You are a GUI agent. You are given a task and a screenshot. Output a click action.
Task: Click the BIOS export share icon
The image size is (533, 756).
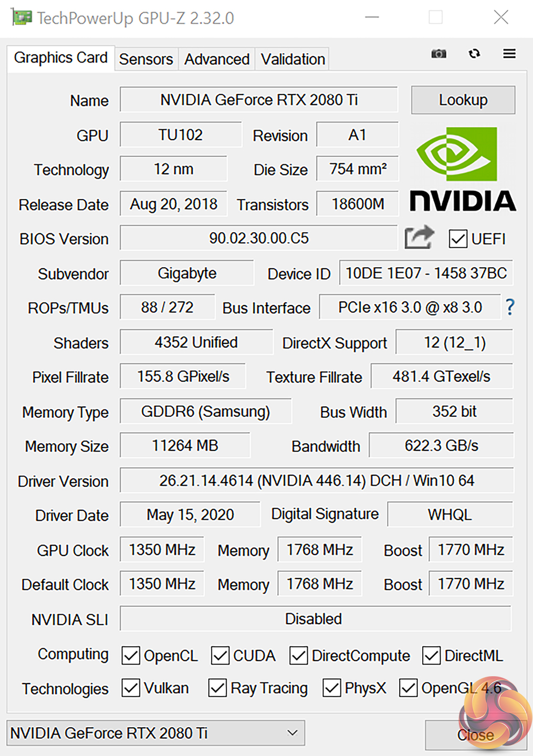tap(419, 238)
